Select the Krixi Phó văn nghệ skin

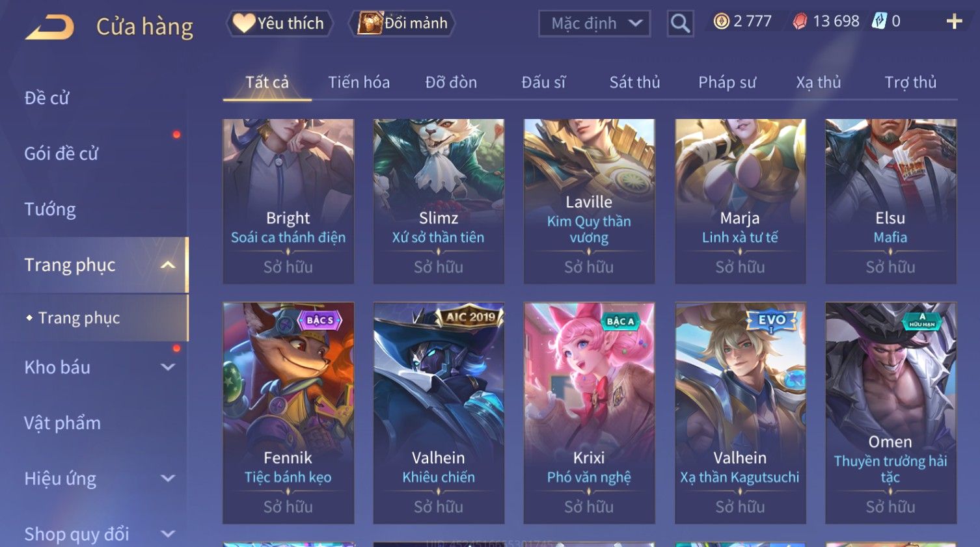click(589, 413)
